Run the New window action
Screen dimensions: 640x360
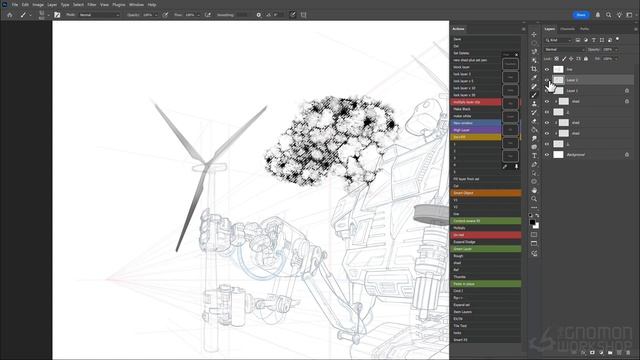pos(476,123)
